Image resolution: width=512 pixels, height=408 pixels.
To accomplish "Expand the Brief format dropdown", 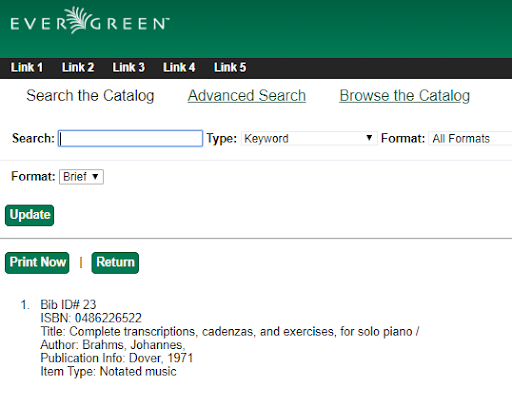I will [x=81, y=177].
